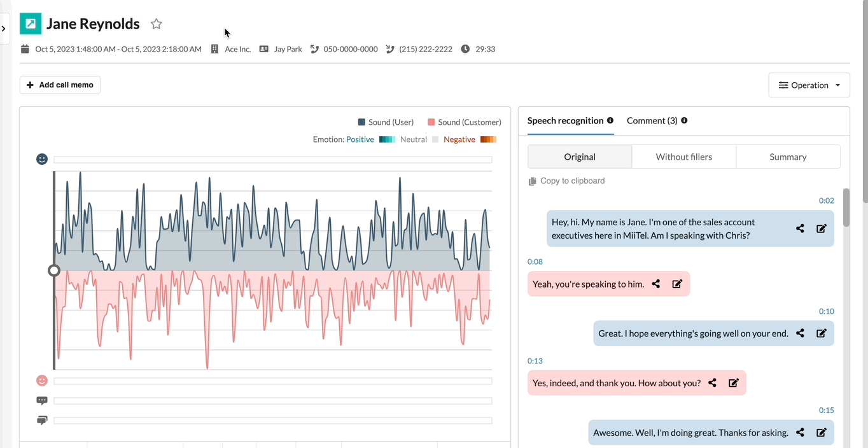
Task: Click the teal outgoing call icon
Action: (31, 24)
